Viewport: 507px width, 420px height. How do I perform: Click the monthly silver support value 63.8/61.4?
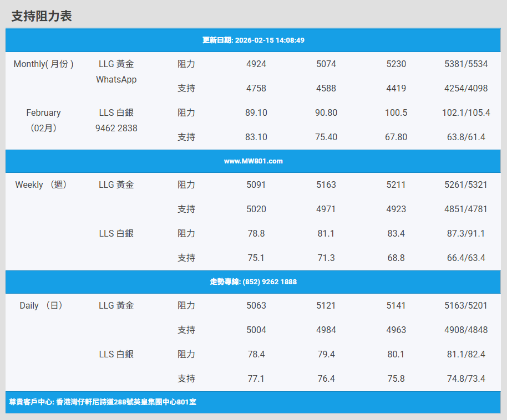pyautogui.click(x=466, y=137)
